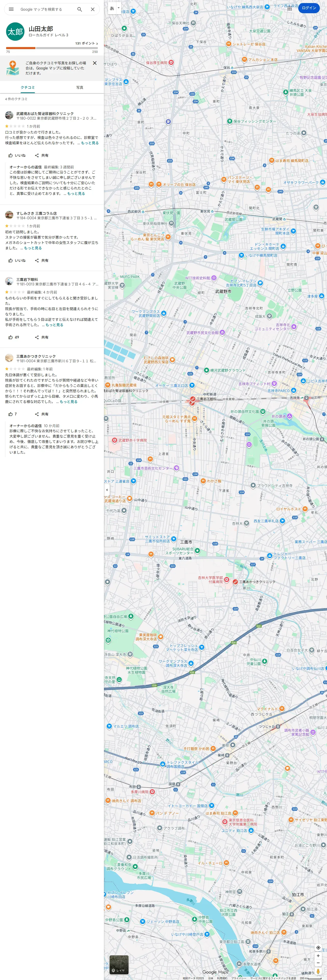Like the 武蔵境おばた腎泌尿器科クリニック review
This screenshot has height=980, width=327.
click(17, 156)
